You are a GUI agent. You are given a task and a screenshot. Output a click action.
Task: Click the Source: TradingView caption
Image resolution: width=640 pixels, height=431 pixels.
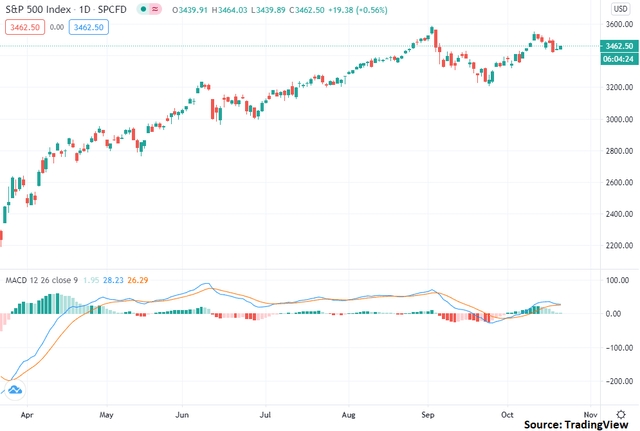(576, 425)
